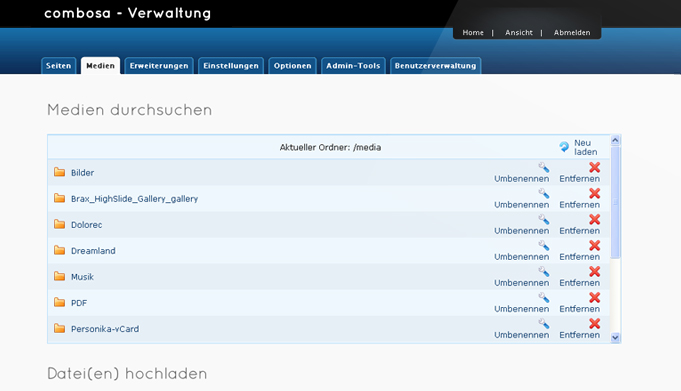681x391 pixels.
Task: Open the Dreamland folder link
Action: (93, 251)
